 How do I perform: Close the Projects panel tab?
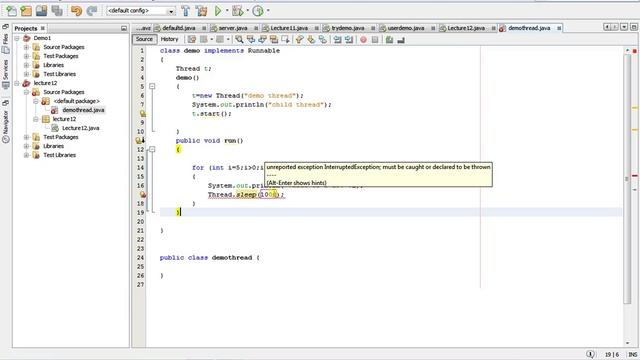42,28
